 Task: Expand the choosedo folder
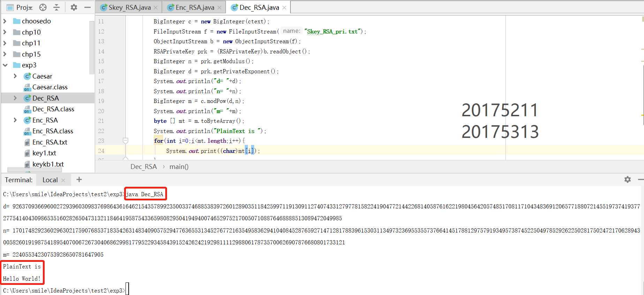[x=5, y=21]
